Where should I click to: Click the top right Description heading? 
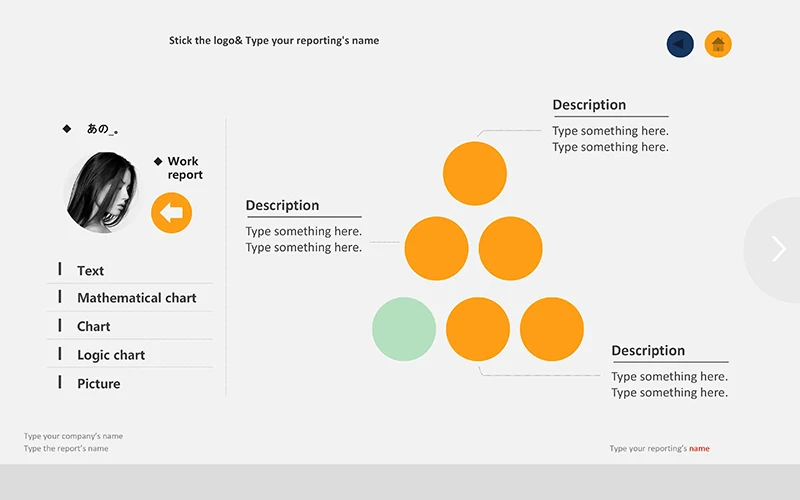(589, 105)
